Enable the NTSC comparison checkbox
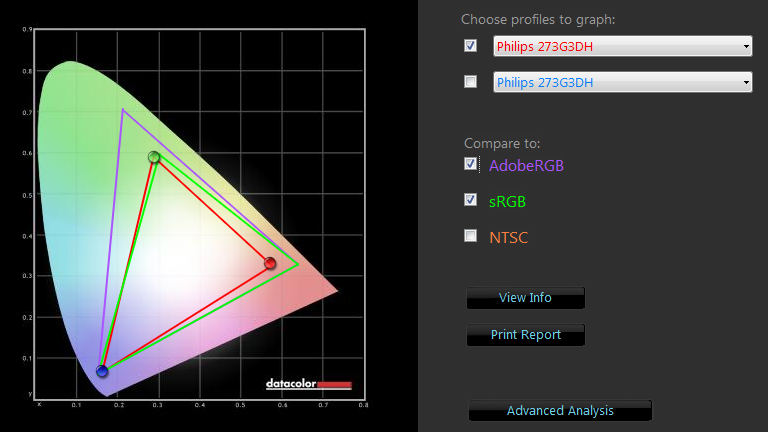The image size is (768, 432). coord(471,236)
